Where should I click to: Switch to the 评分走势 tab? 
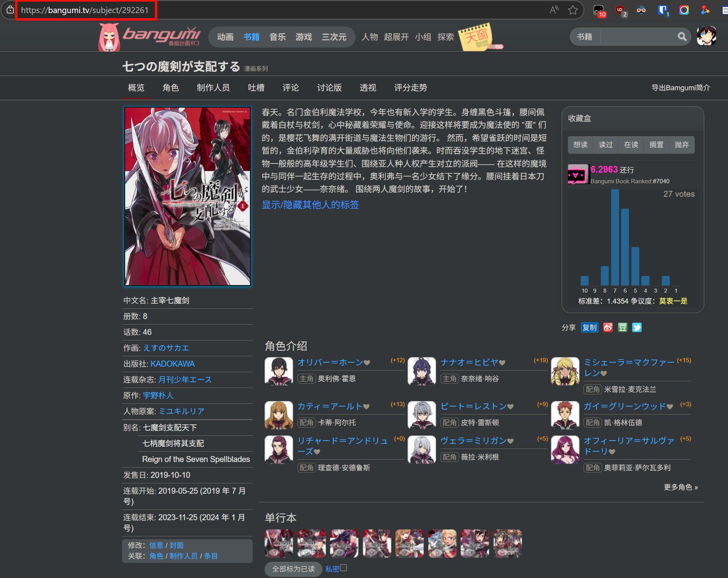(411, 87)
